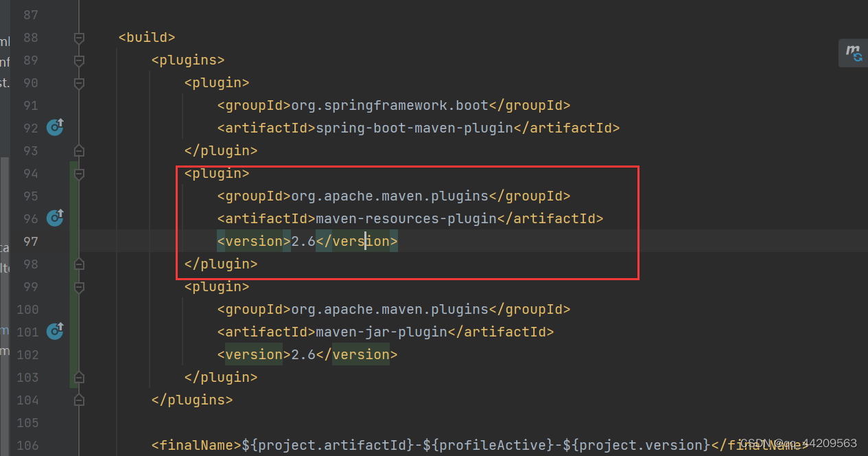
Task: Click line number 97
Action: pyautogui.click(x=30, y=240)
